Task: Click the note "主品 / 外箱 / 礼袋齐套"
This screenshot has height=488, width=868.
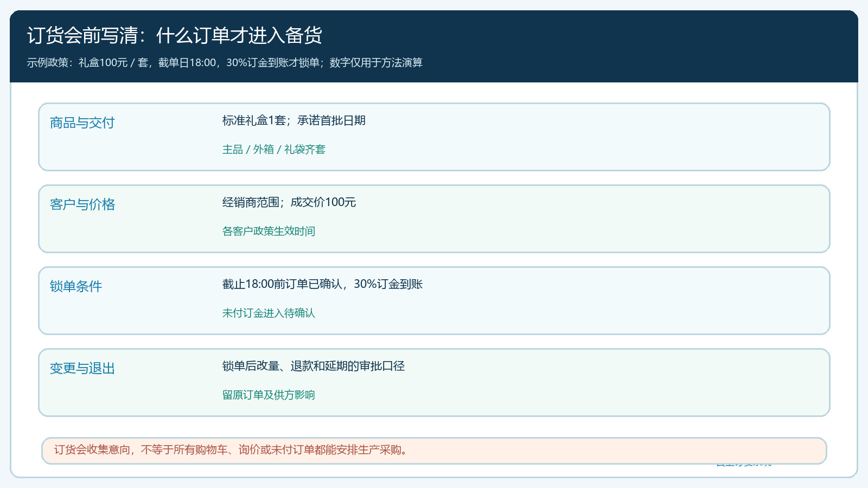Action: pyautogui.click(x=274, y=149)
